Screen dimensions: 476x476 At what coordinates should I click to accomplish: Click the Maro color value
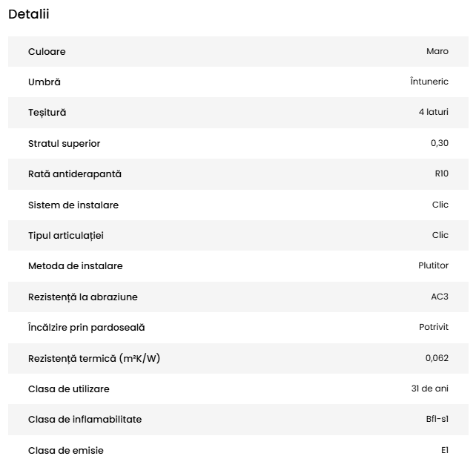[437, 51]
